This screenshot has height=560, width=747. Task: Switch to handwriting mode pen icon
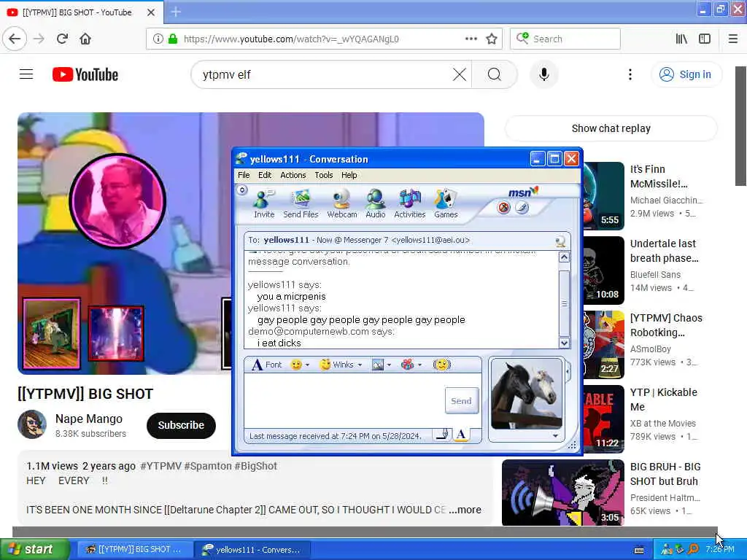(443, 435)
